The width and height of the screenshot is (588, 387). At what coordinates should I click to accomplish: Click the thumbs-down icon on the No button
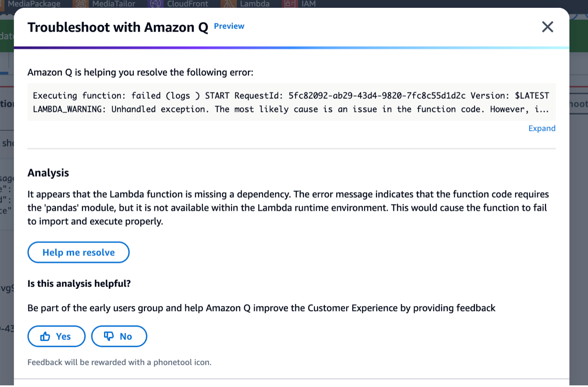[x=108, y=336]
